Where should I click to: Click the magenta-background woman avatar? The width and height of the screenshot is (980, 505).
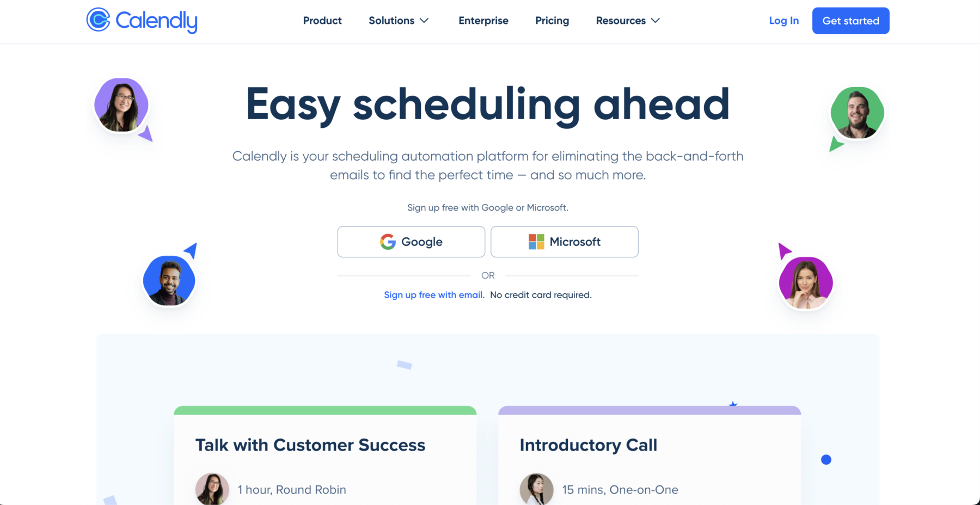(x=805, y=283)
